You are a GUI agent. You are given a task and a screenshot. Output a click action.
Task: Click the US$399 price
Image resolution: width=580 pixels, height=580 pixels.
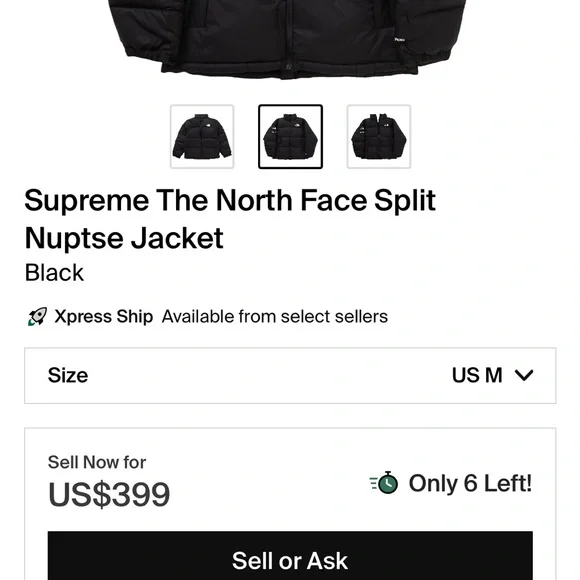109,495
